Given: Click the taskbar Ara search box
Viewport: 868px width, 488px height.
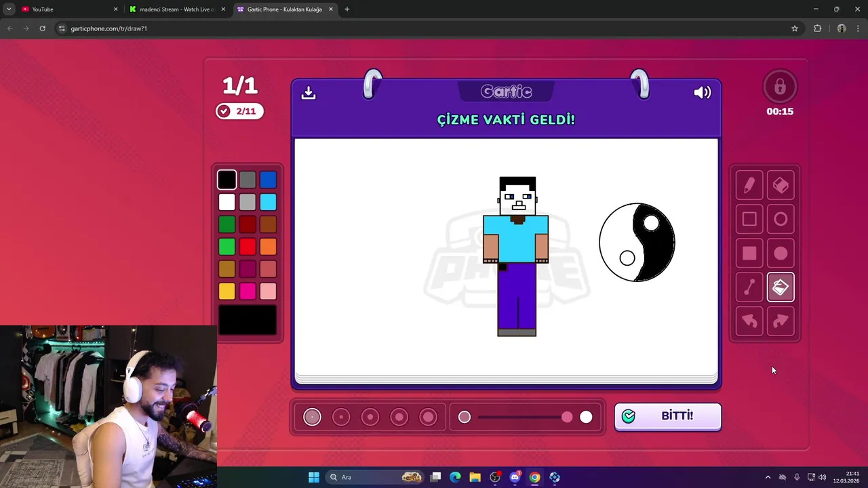Looking at the screenshot, I should click(x=375, y=477).
